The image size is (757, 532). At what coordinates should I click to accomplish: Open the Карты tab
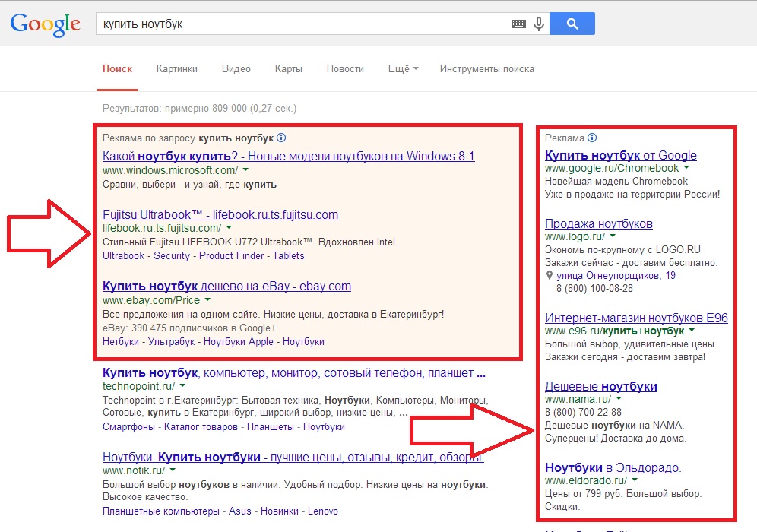(x=289, y=69)
